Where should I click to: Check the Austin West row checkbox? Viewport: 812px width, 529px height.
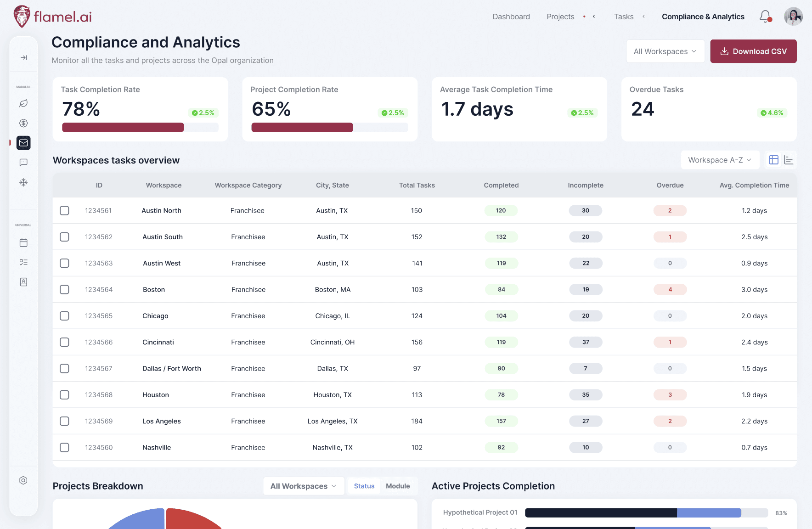[x=65, y=263]
